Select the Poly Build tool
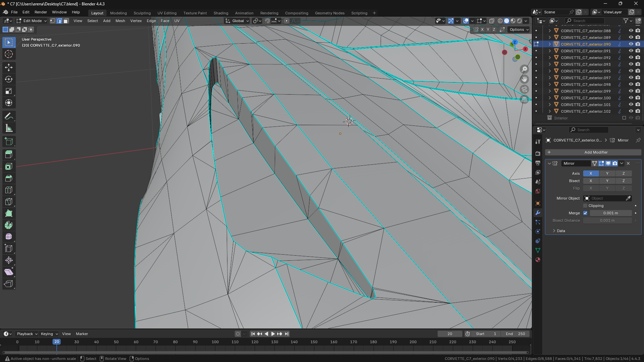Viewport: 644px width, 362px height. tap(9, 213)
